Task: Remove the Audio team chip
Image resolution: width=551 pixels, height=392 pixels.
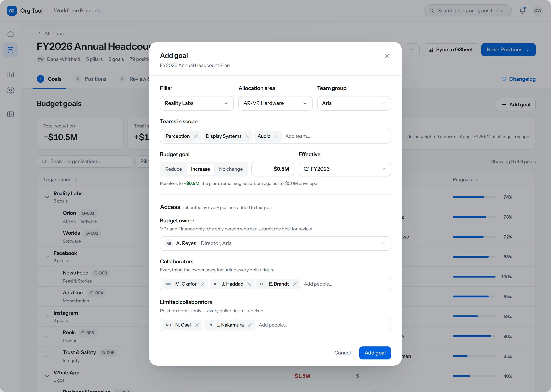Action: [276, 136]
